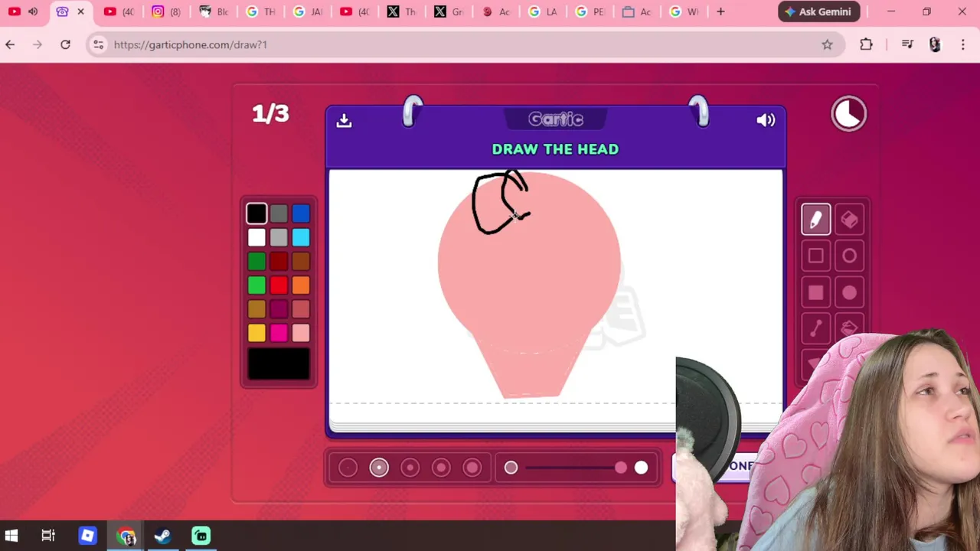Open Steam from the taskbar
The width and height of the screenshot is (980, 551).
click(162, 536)
